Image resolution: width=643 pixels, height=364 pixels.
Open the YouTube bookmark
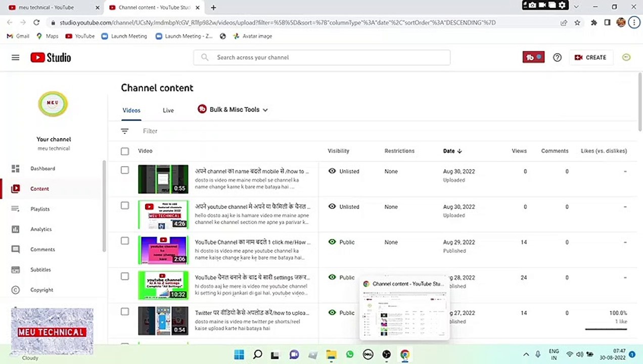pos(80,36)
